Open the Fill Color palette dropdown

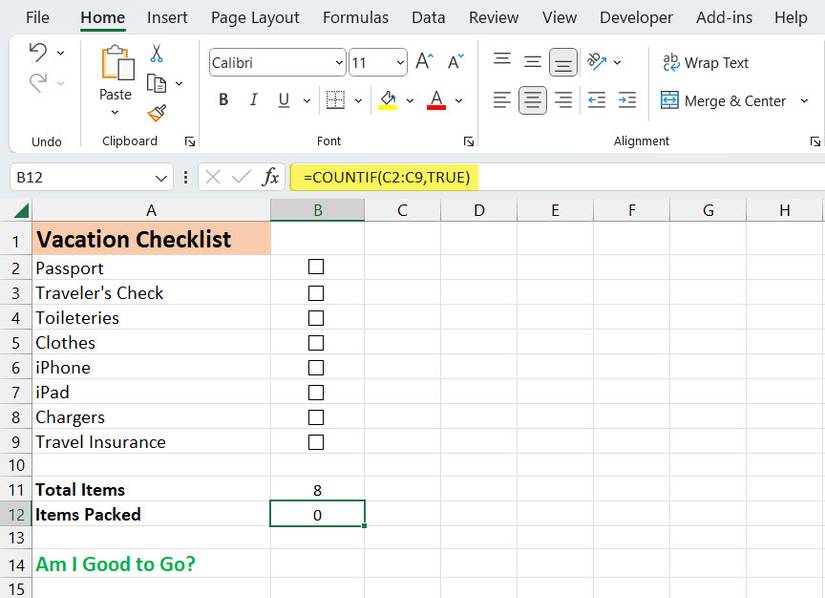(410, 100)
